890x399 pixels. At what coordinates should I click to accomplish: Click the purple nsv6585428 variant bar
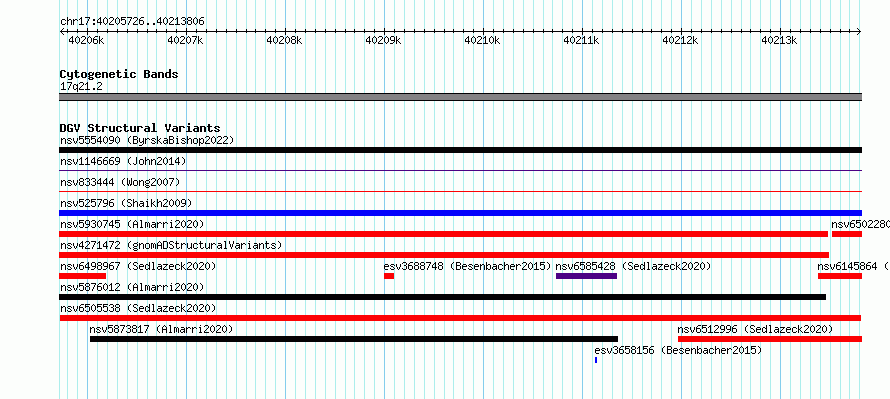pyautogui.click(x=586, y=276)
